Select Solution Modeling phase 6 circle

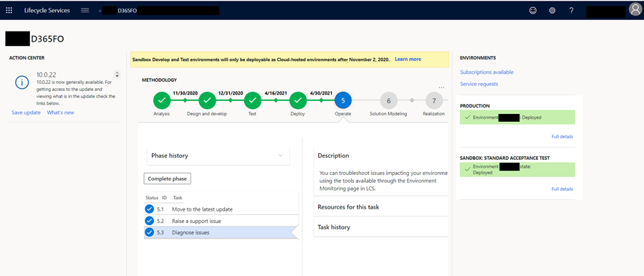388,100
